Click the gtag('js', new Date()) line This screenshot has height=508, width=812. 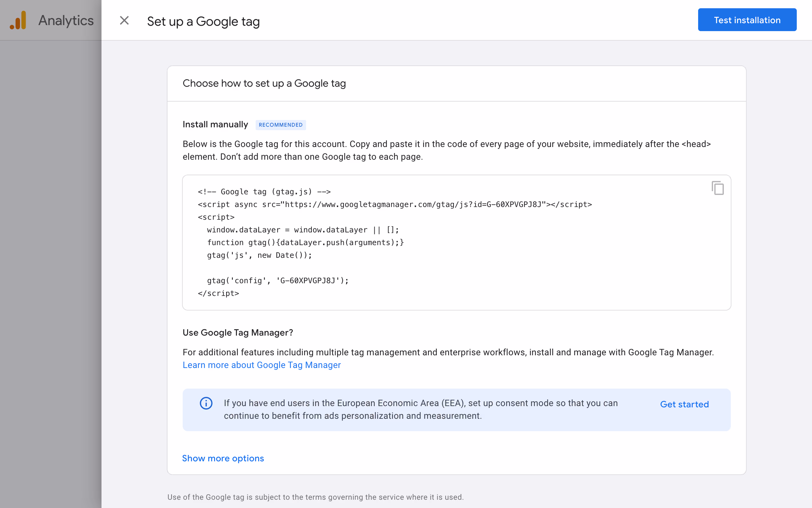coord(259,255)
